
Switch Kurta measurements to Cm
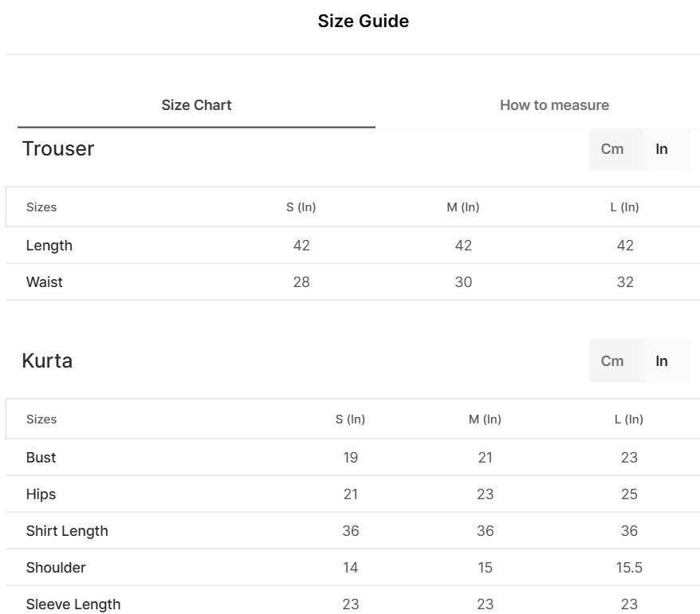tap(612, 361)
